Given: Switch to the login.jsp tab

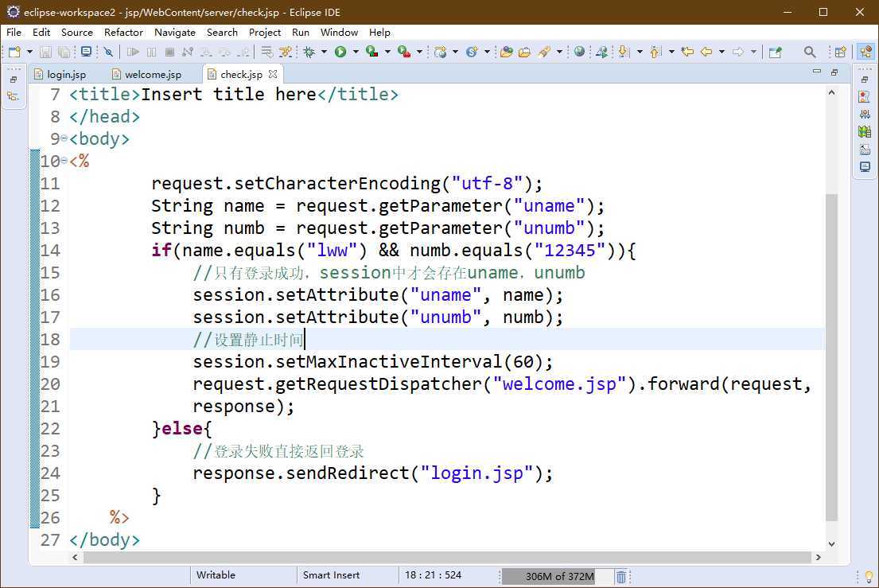Looking at the screenshot, I should [x=60, y=74].
